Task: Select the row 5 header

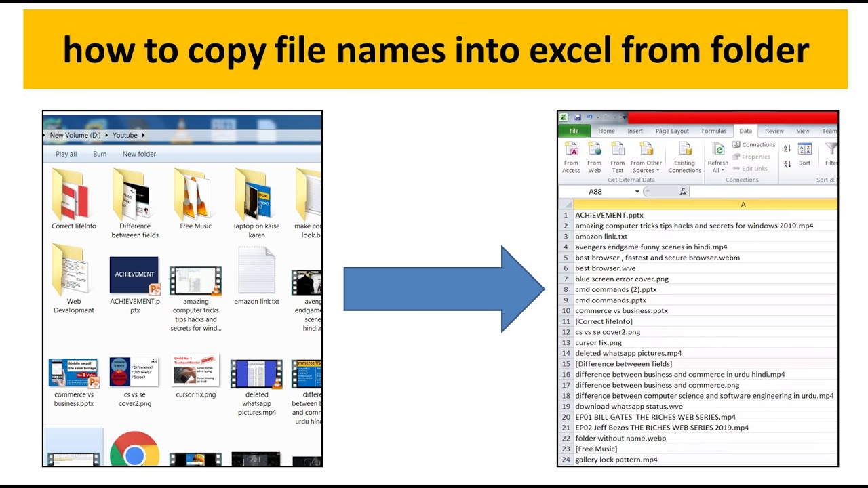Action: coord(566,258)
